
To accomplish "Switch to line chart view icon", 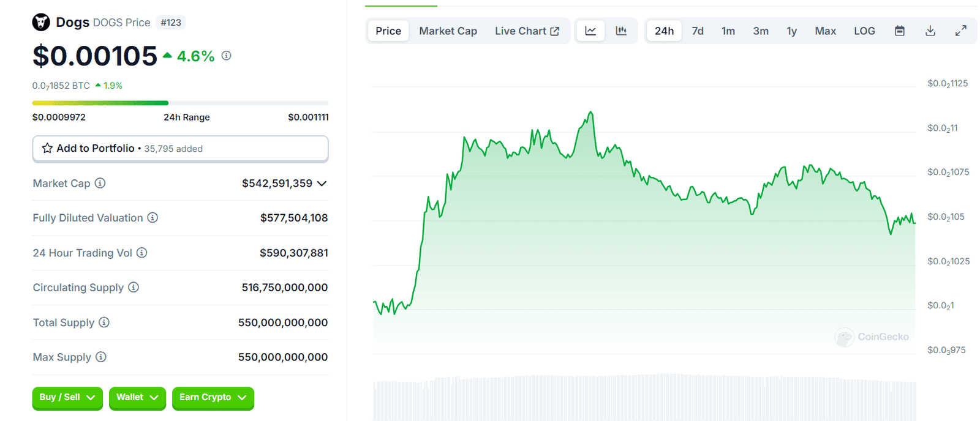I will 590,31.
